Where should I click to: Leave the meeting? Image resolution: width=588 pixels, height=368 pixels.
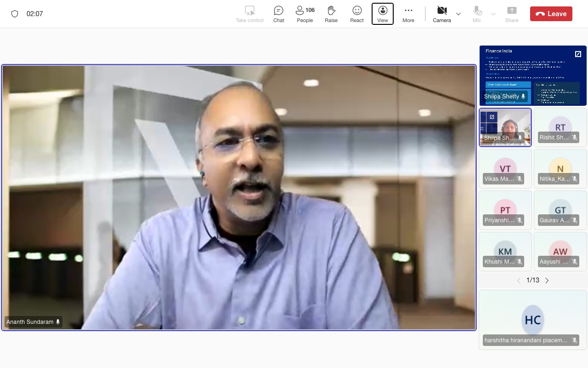(551, 14)
